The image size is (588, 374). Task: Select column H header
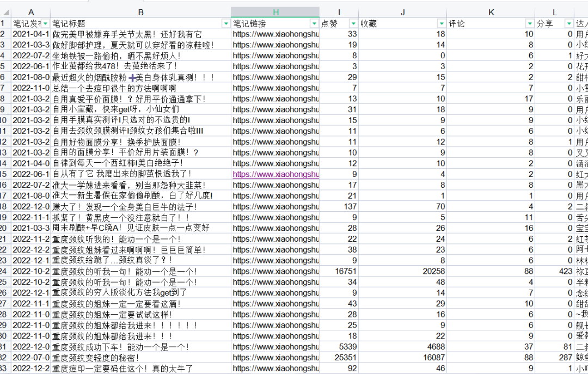pos(275,13)
